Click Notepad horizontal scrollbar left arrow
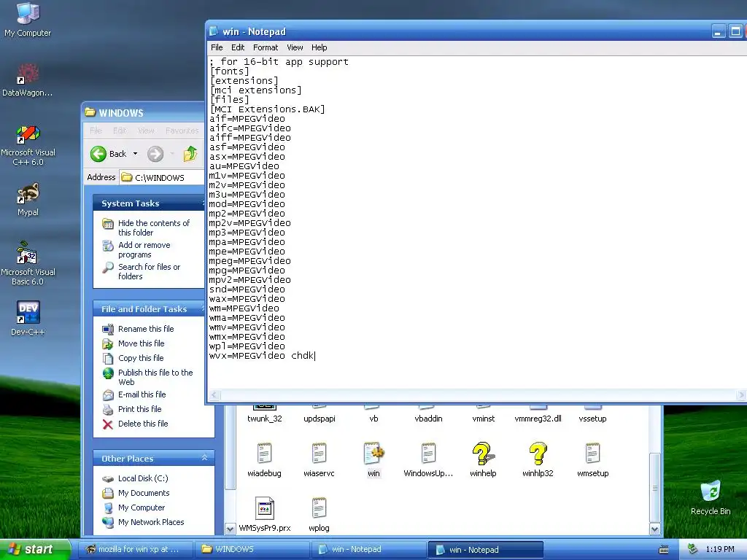 click(214, 394)
